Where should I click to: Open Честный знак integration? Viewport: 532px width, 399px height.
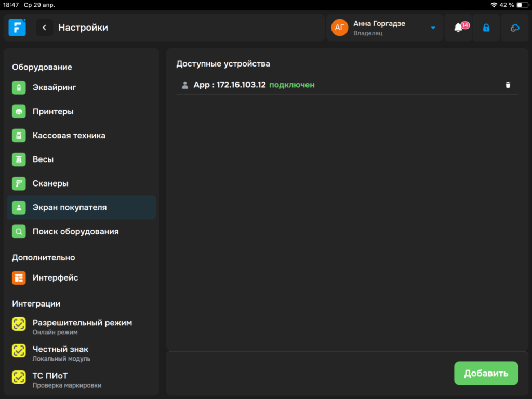tap(82, 353)
